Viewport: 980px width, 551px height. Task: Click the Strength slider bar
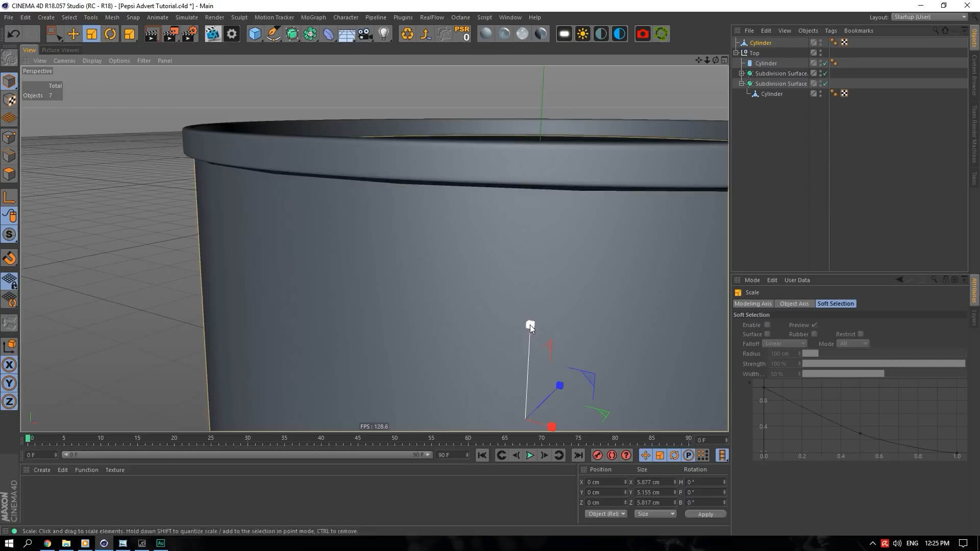[x=883, y=364]
